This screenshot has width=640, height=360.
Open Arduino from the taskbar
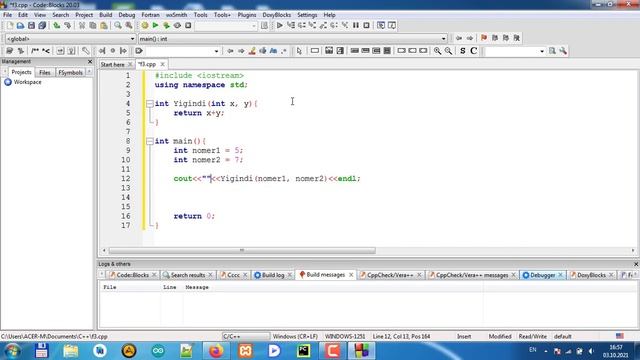pyautogui.click(x=158, y=351)
